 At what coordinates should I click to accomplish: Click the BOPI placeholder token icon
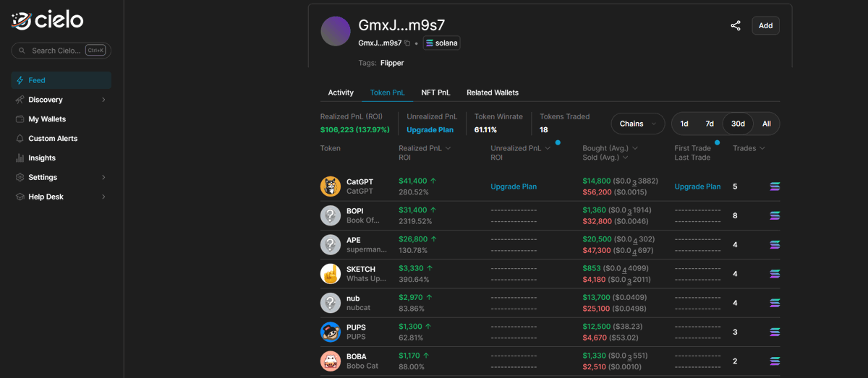click(x=331, y=215)
